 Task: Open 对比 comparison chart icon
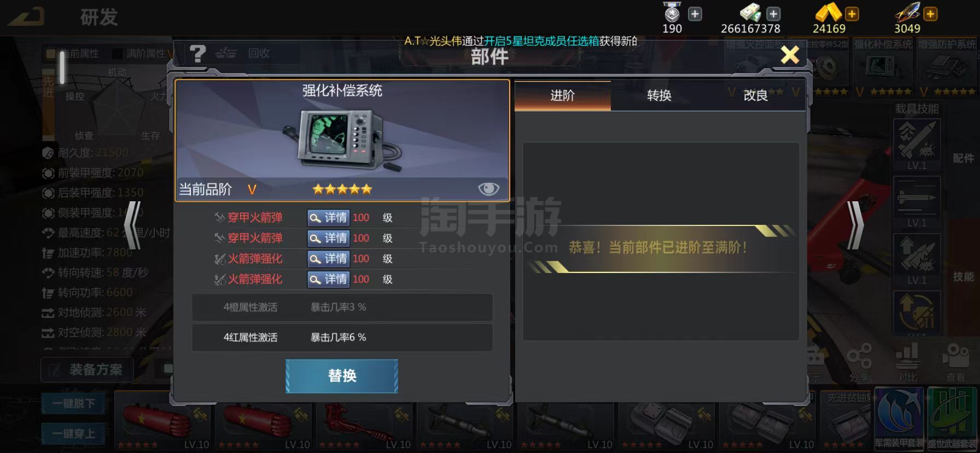pos(907,362)
